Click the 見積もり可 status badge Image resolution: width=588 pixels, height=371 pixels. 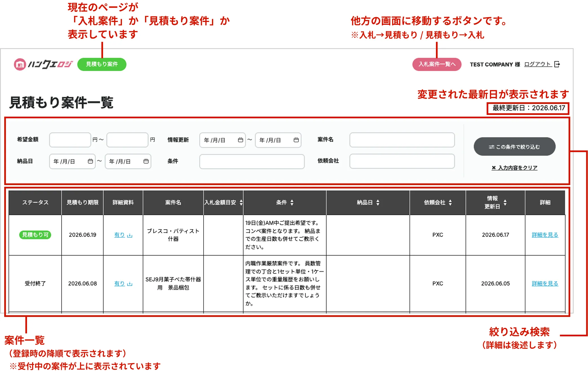click(x=35, y=235)
